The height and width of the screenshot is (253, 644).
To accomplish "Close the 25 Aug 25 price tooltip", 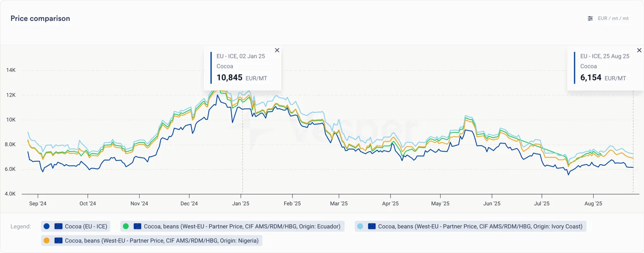I will [x=639, y=50].
